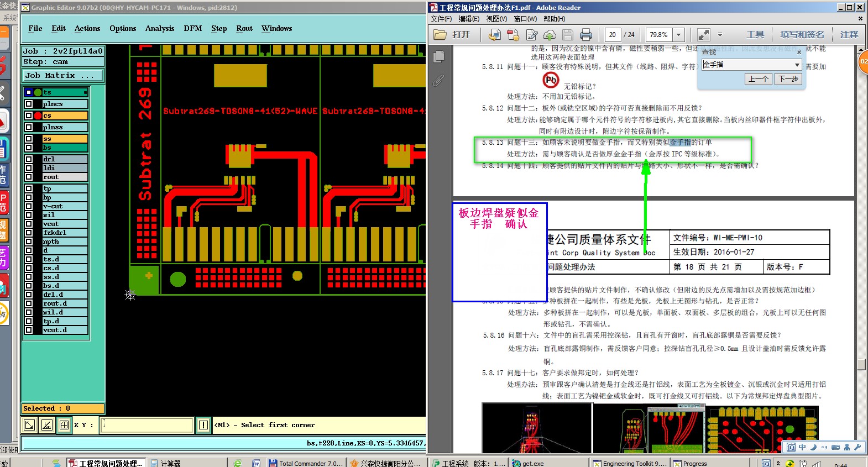868x467 pixels.
Task: Open the DFM menu
Action: click(193, 28)
